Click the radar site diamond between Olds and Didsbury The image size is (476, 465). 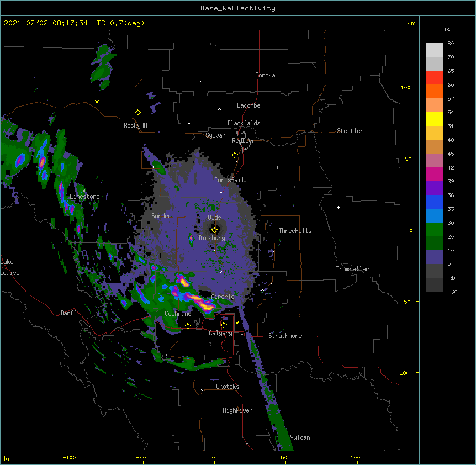coord(214,230)
